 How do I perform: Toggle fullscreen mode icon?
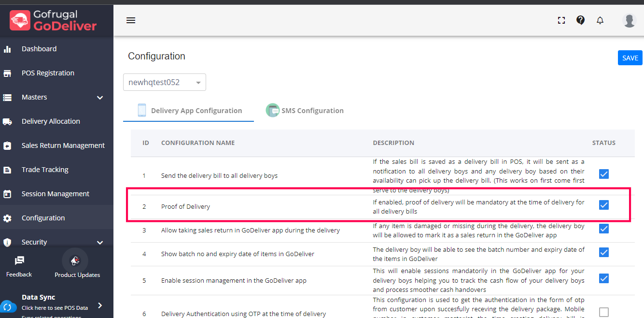click(x=561, y=20)
